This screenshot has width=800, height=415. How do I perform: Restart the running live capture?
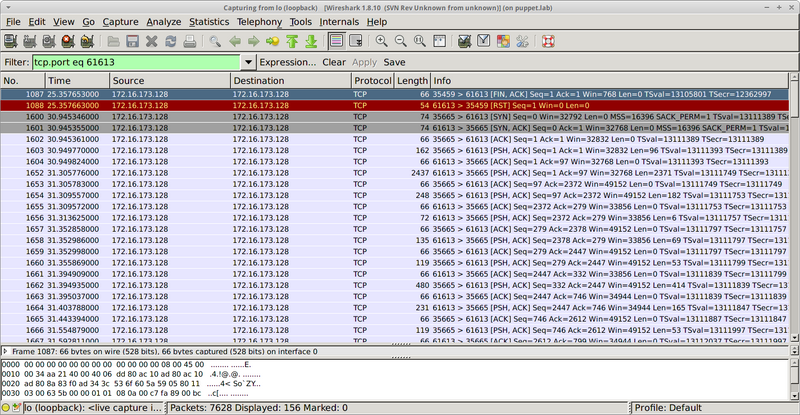pyautogui.click(x=87, y=41)
